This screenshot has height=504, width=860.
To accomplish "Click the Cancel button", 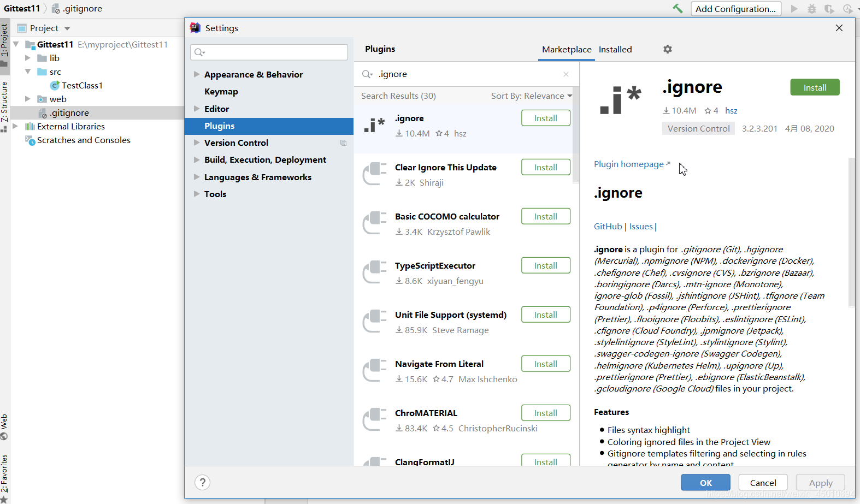I will click(x=763, y=483).
